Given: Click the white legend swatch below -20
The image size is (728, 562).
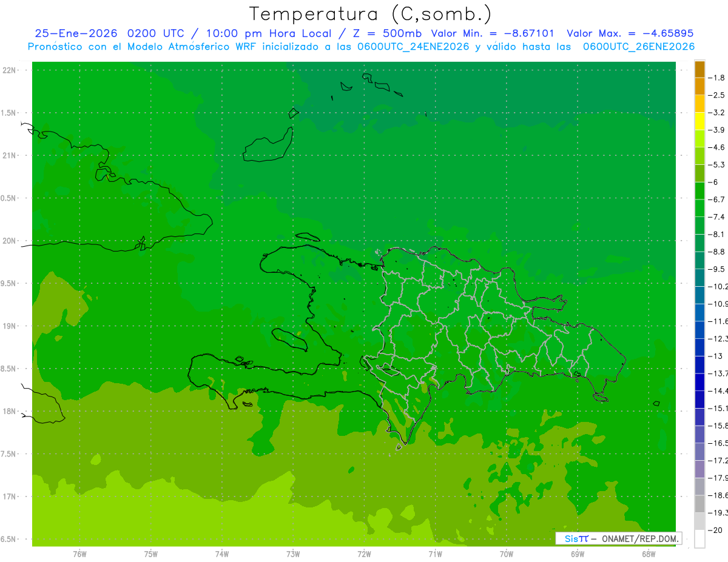Looking at the screenshot, I should click(x=699, y=538).
